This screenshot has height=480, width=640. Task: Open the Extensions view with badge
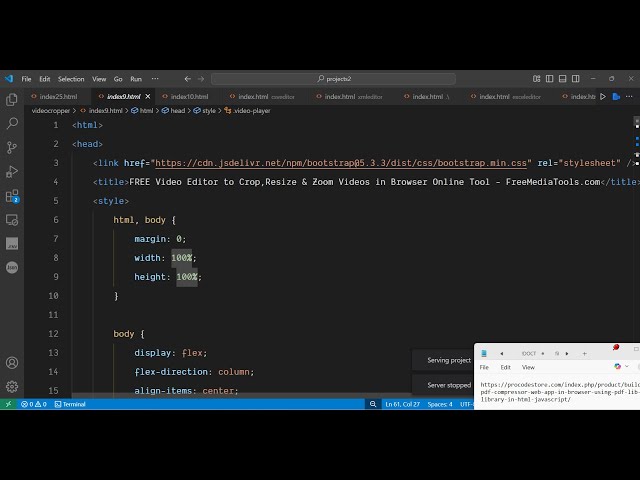(12, 196)
